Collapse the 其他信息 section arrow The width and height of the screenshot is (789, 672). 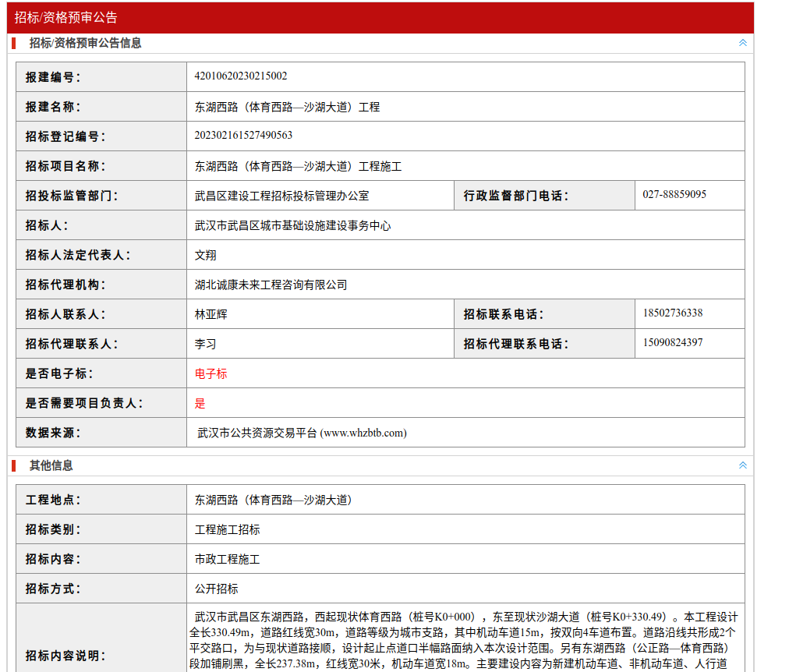point(743,465)
